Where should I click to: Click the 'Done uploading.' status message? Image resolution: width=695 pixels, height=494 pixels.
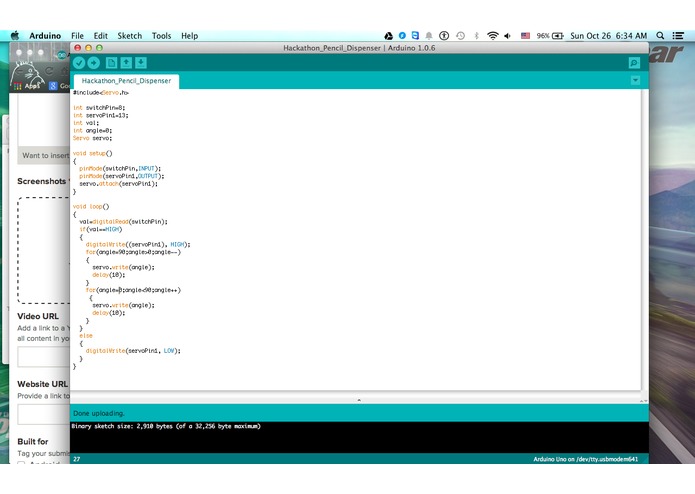[x=99, y=413]
